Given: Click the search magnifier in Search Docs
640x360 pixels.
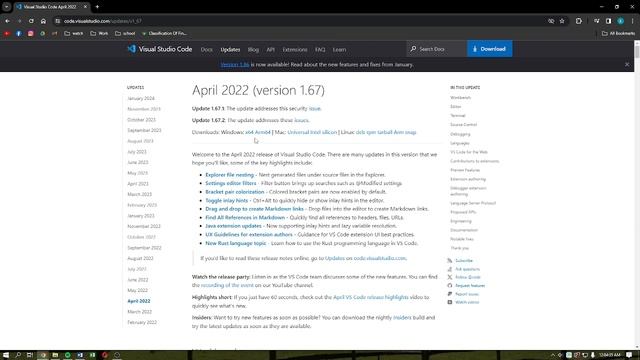Looking at the screenshot, I should 413,49.
